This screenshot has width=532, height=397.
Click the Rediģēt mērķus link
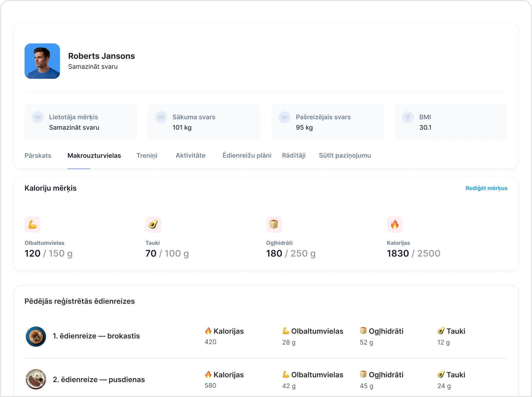tap(486, 188)
